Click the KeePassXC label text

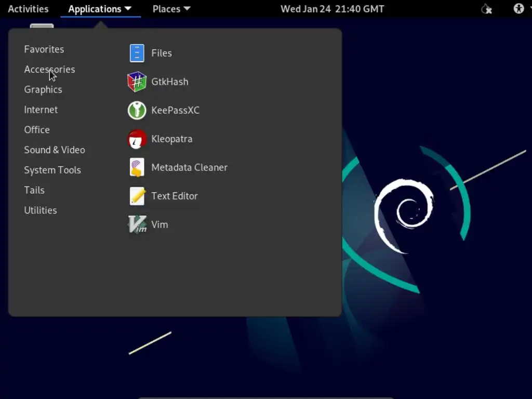176,110
